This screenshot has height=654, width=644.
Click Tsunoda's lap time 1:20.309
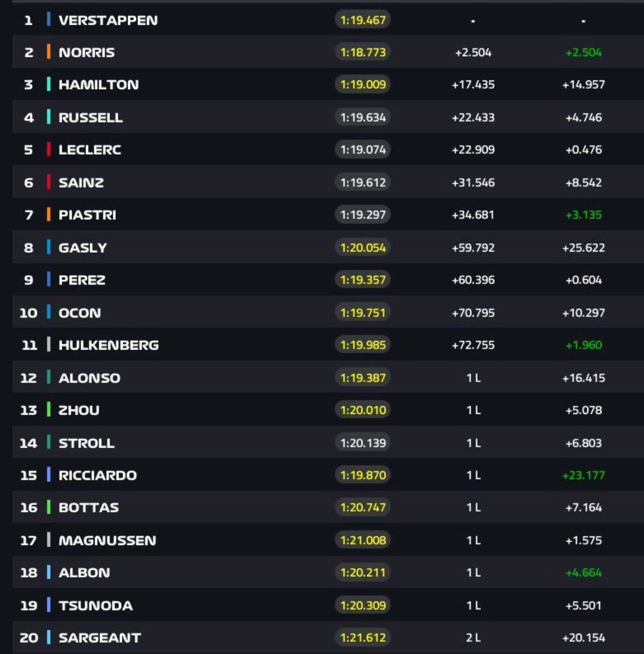click(x=363, y=605)
